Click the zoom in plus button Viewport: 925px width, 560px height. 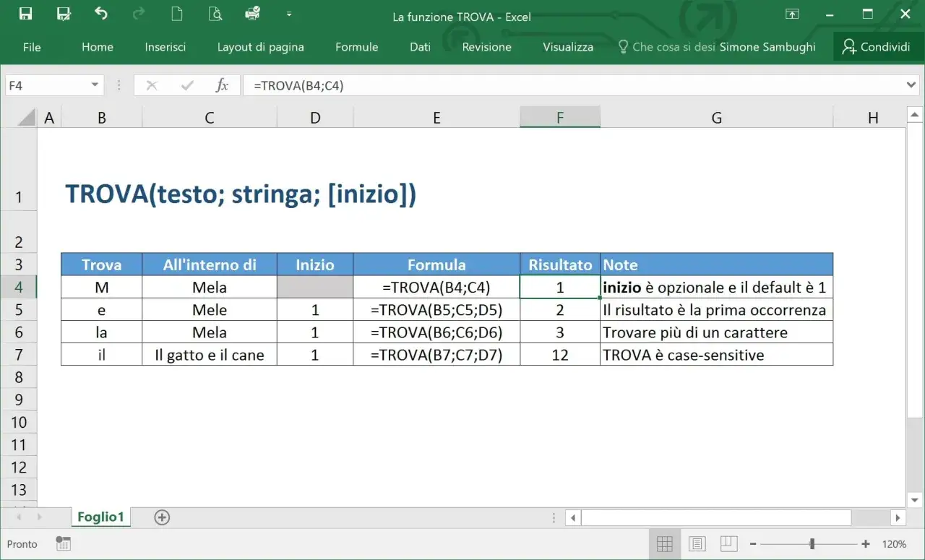click(865, 543)
